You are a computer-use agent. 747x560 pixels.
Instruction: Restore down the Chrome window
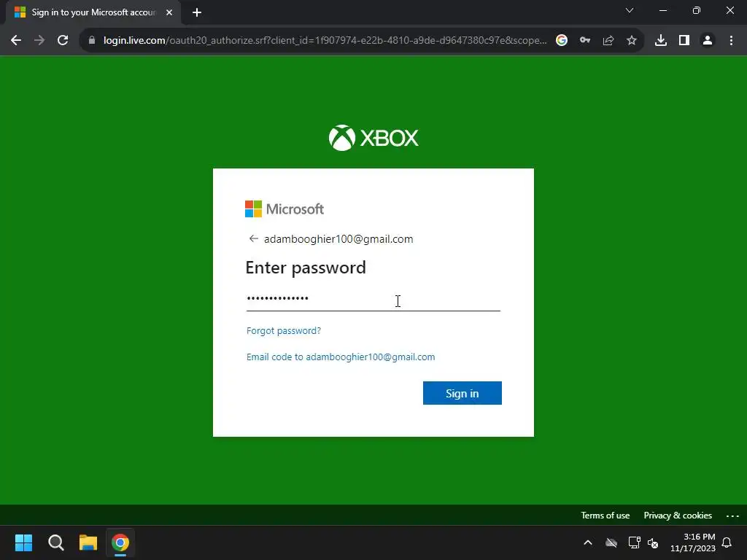(x=697, y=10)
